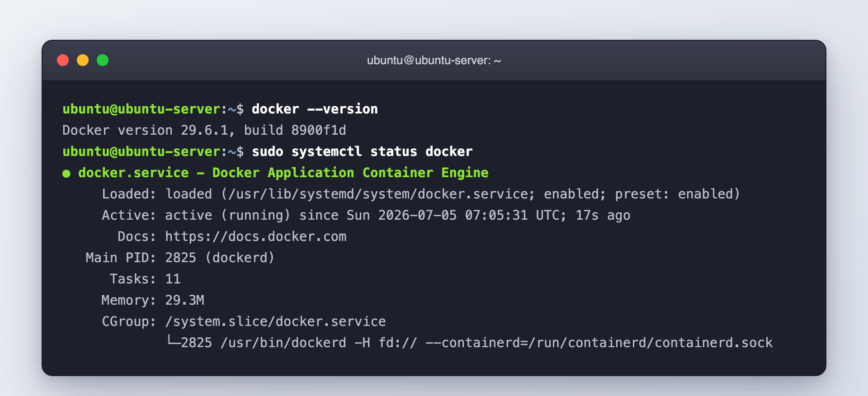868x396 pixels.
Task: Click the "Docs:" label
Action: 137,236
